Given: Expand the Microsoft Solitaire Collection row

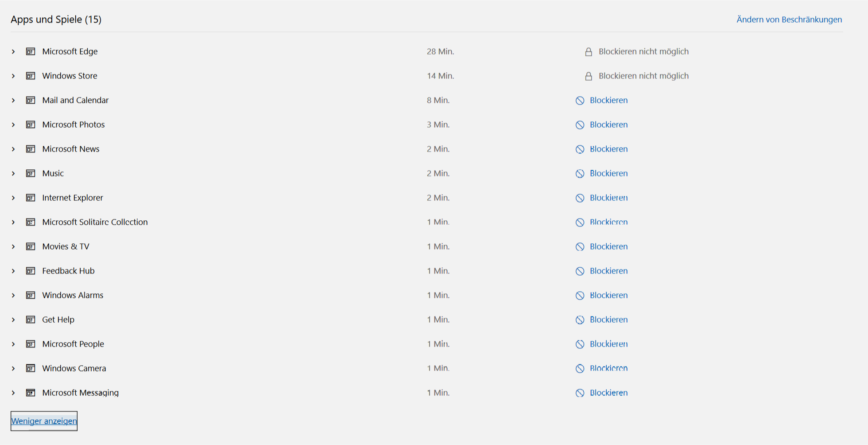Looking at the screenshot, I should (x=13, y=222).
